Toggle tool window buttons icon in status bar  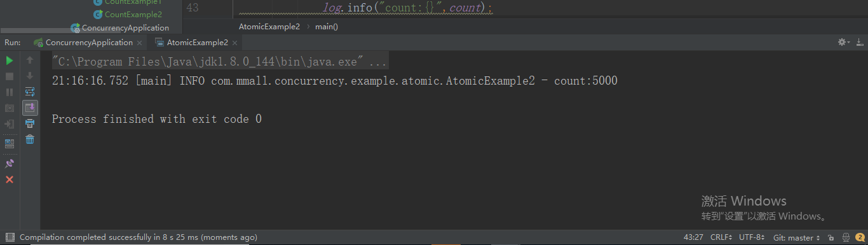coord(10,237)
